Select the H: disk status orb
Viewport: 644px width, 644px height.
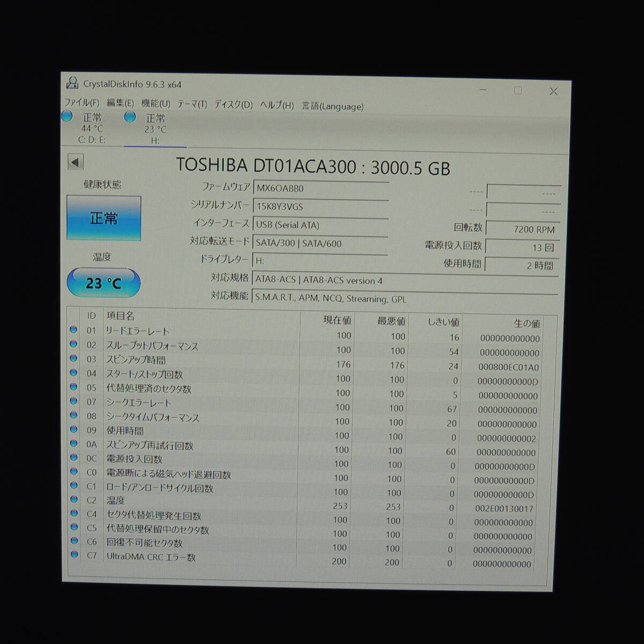click(130, 117)
